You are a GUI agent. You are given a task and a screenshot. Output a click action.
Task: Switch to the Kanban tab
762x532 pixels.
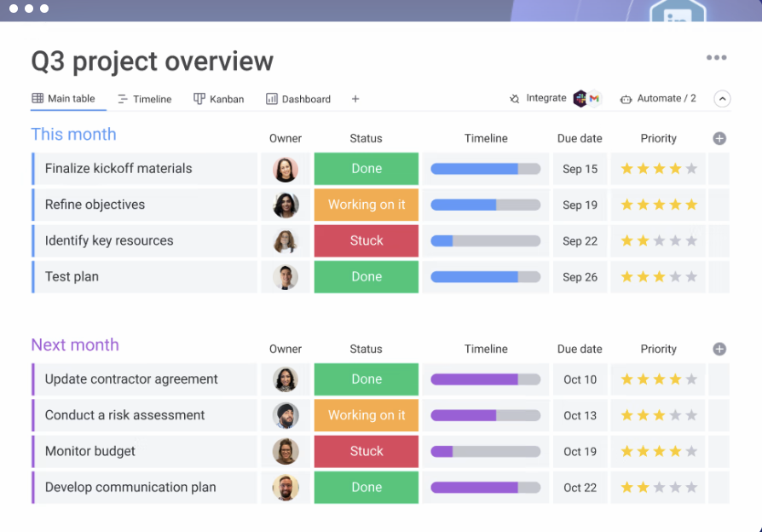tap(219, 99)
